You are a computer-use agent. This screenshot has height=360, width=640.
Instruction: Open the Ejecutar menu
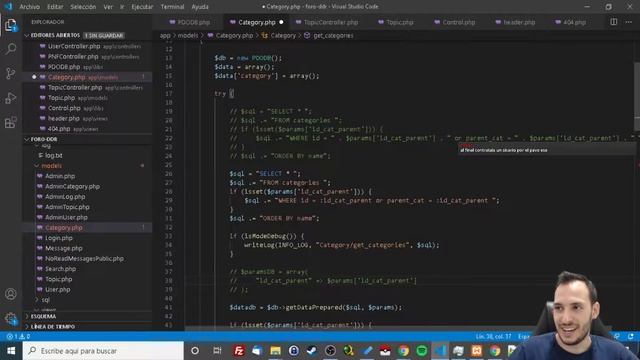pyautogui.click(x=142, y=7)
